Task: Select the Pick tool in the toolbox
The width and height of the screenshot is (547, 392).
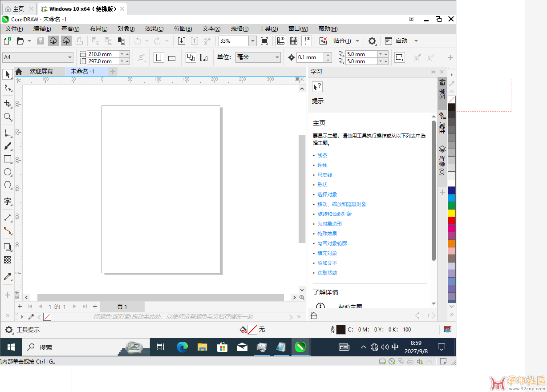Action: [8, 74]
